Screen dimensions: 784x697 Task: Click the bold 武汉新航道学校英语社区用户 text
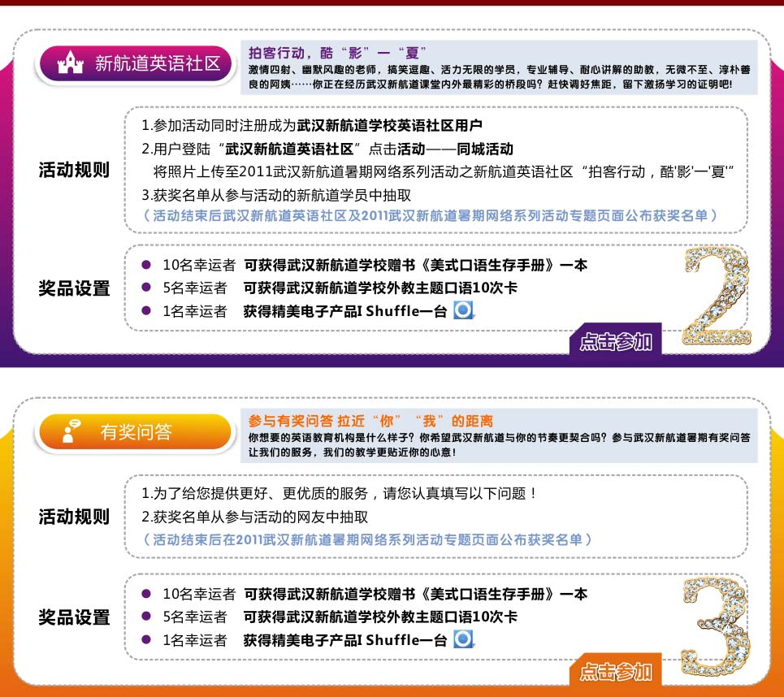coord(390,126)
